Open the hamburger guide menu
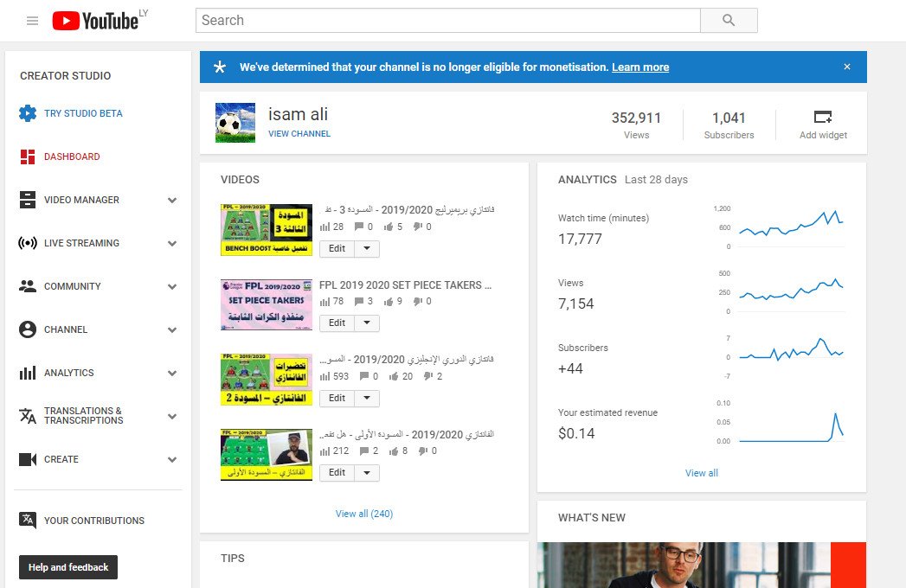The width and height of the screenshot is (906, 588). (32, 21)
